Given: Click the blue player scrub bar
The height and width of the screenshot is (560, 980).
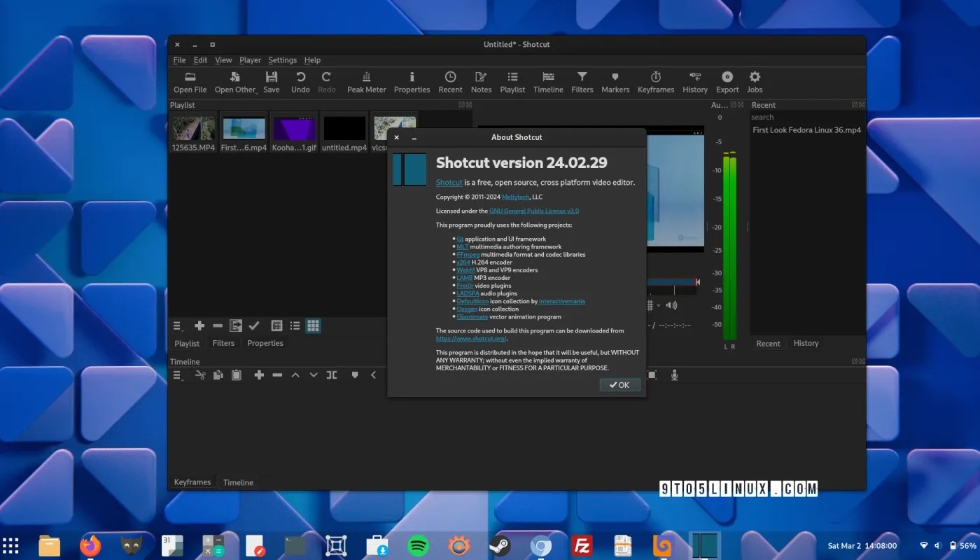Looking at the screenshot, I should (x=670, y=282).
